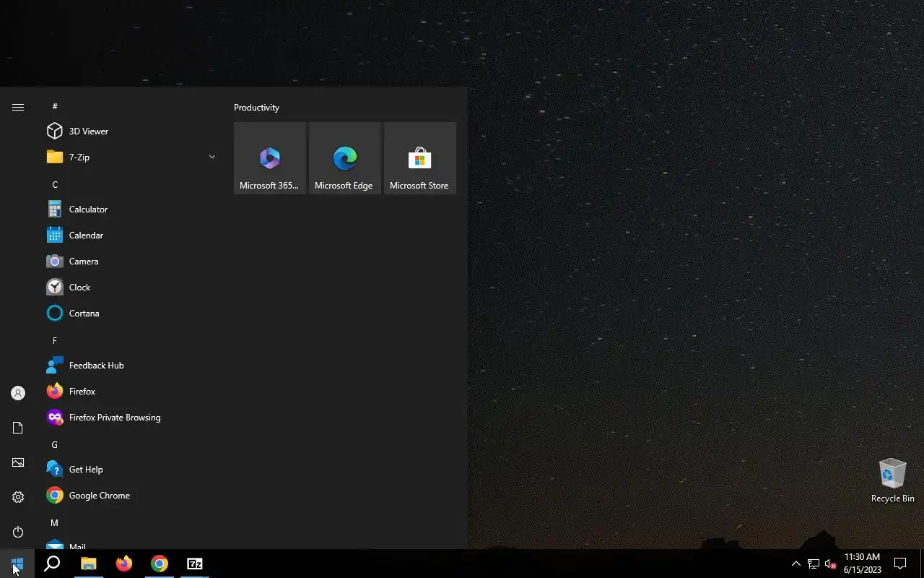Click the Firefox taskbar icon
Screen dimensions: 924x578
coord(124,564)
